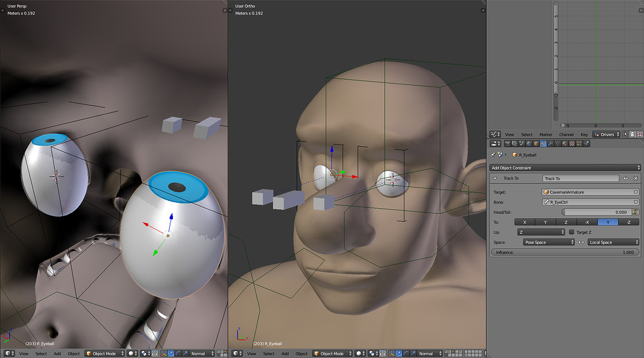Open Physics properties tab

click(x=587, y=144)
